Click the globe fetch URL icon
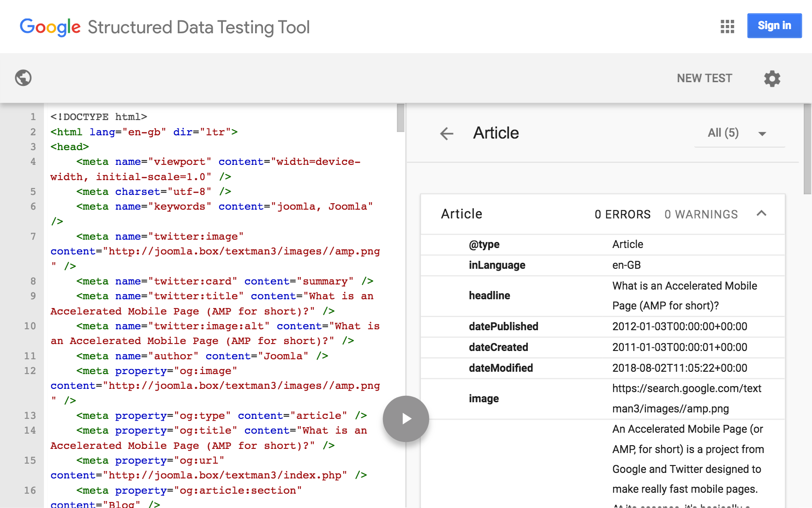812x508 pixels. point(23,78)
